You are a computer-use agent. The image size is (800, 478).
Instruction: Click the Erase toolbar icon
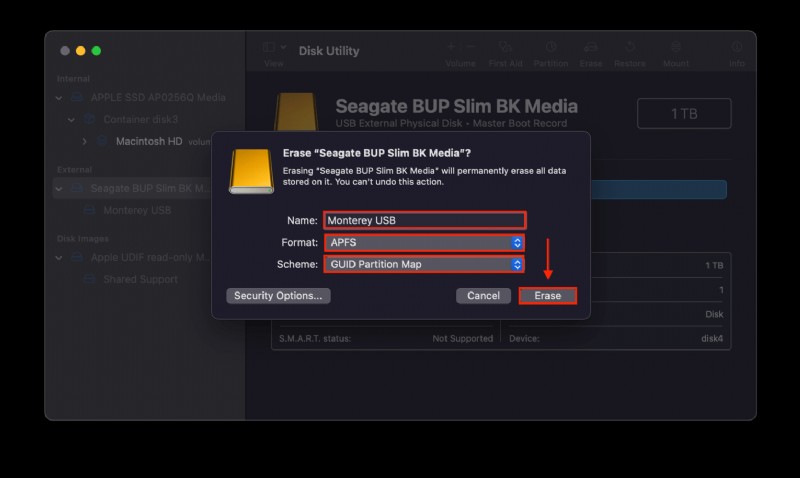591,47
